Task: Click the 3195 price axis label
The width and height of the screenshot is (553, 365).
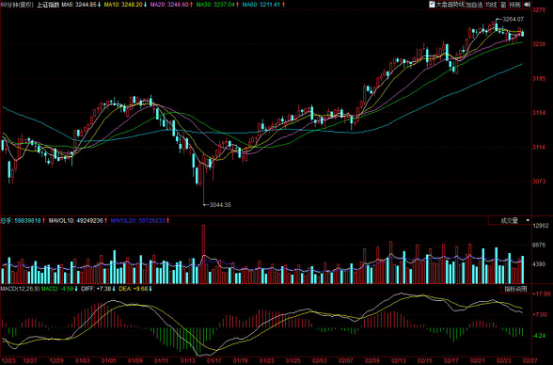Action: 539,78
